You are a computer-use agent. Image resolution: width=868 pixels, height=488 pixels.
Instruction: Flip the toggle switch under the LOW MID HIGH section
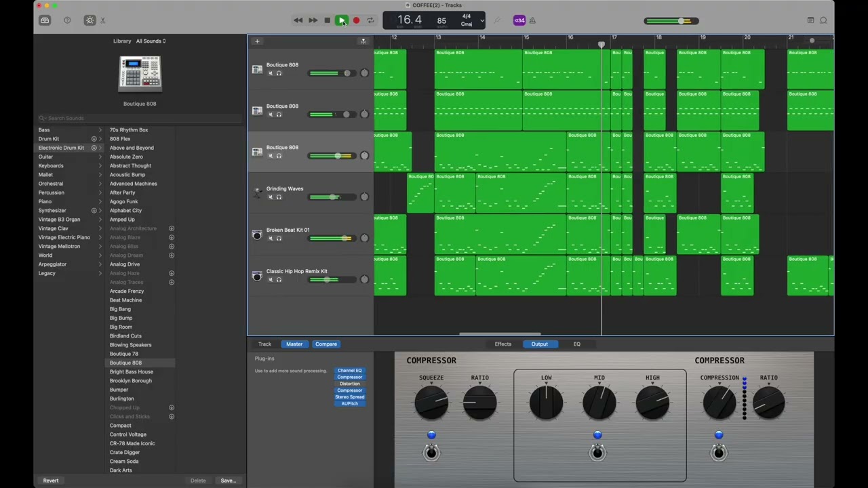597,452
